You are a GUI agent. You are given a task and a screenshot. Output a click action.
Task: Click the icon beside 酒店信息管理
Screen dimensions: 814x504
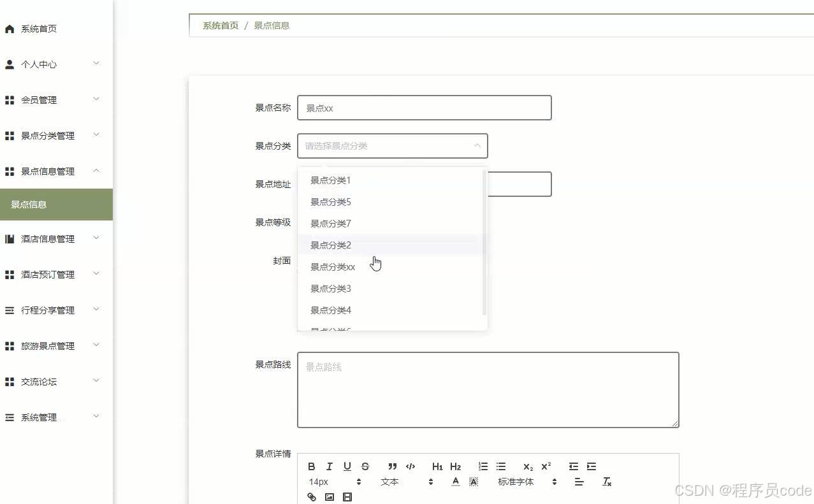point(10,239)
